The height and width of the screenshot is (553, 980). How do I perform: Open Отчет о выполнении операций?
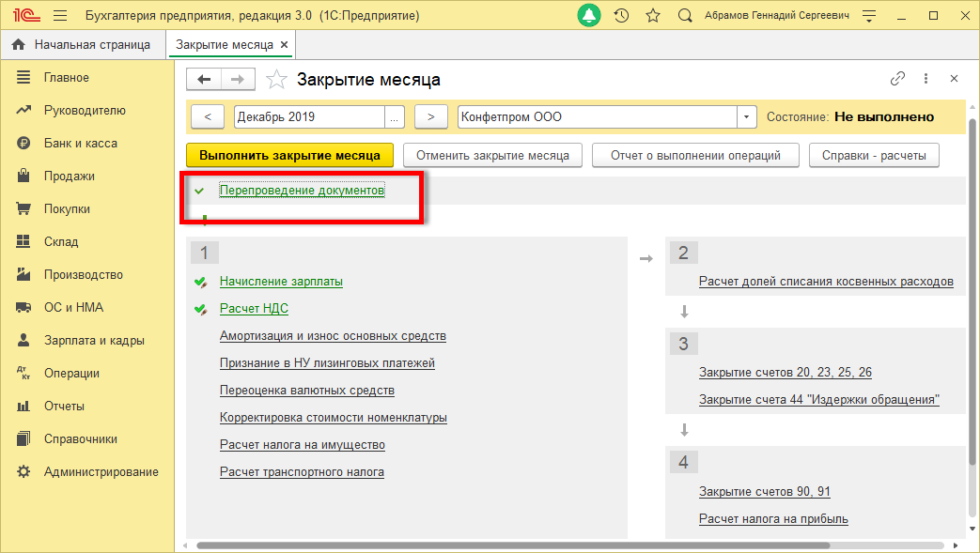[695, 156]
